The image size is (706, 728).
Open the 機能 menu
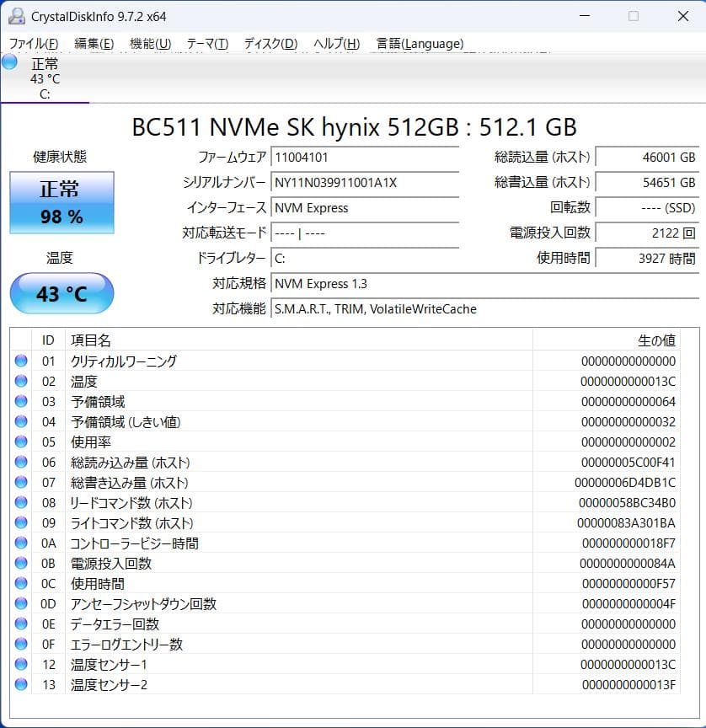click(x=150, y=43)
